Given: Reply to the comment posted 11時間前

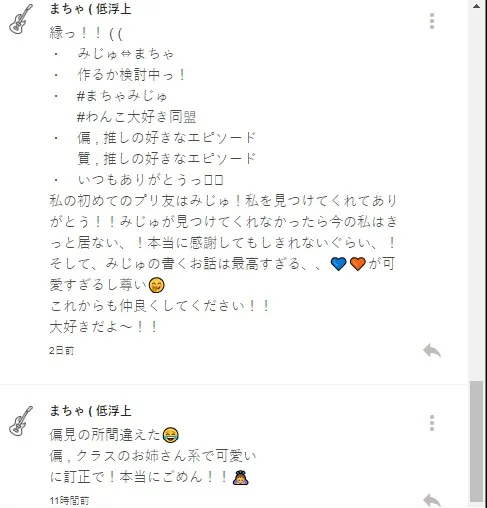Looking at the screenshot, I should [432, 500].
